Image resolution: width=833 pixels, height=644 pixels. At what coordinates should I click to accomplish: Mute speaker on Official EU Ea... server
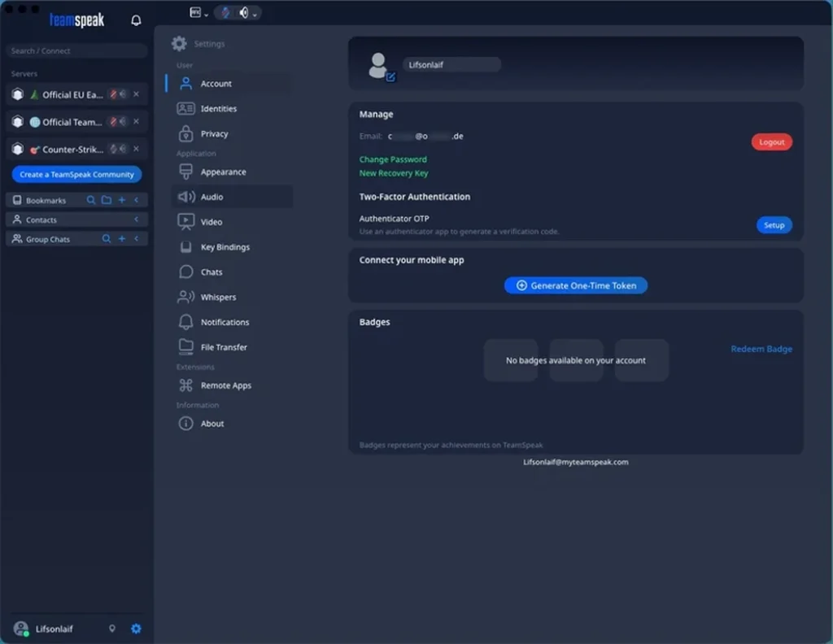(123, 94)
